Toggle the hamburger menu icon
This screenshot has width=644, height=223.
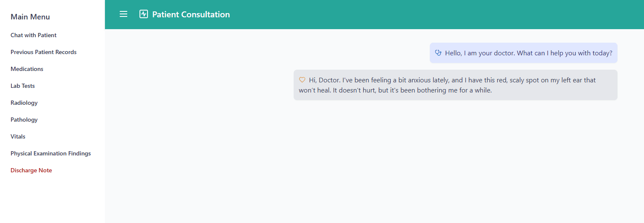click(123, 14)
